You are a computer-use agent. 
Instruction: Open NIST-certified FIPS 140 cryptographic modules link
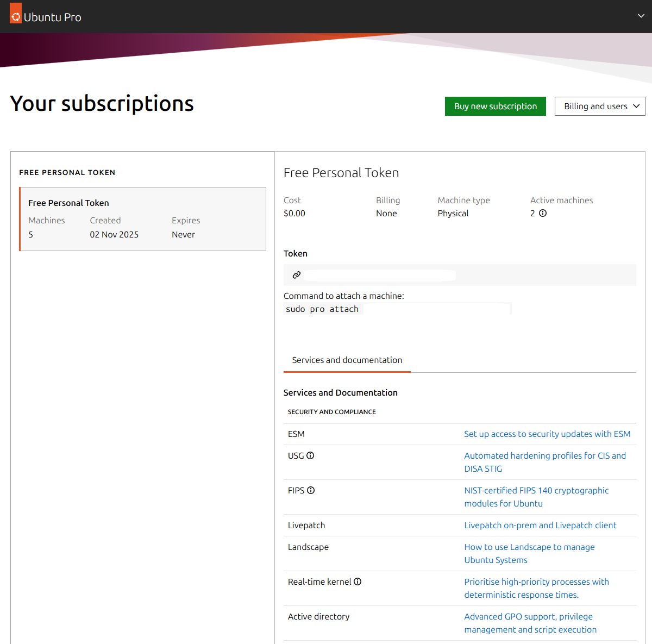click(536, 497)
